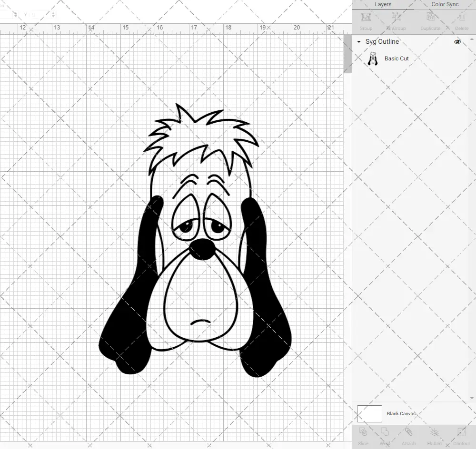Screen dimensions: 476x449
Task: Click the Blank Canvas option
Action: (x=401, y=413)
